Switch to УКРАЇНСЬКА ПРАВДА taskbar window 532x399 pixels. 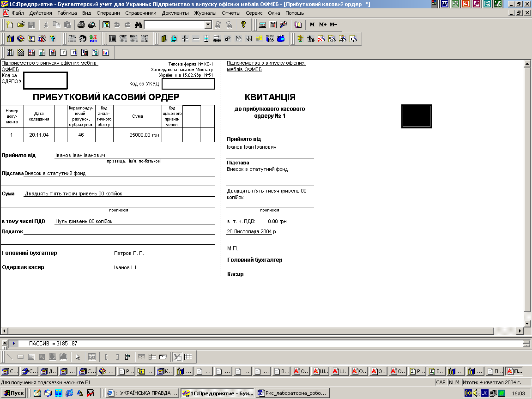[142, 393]
